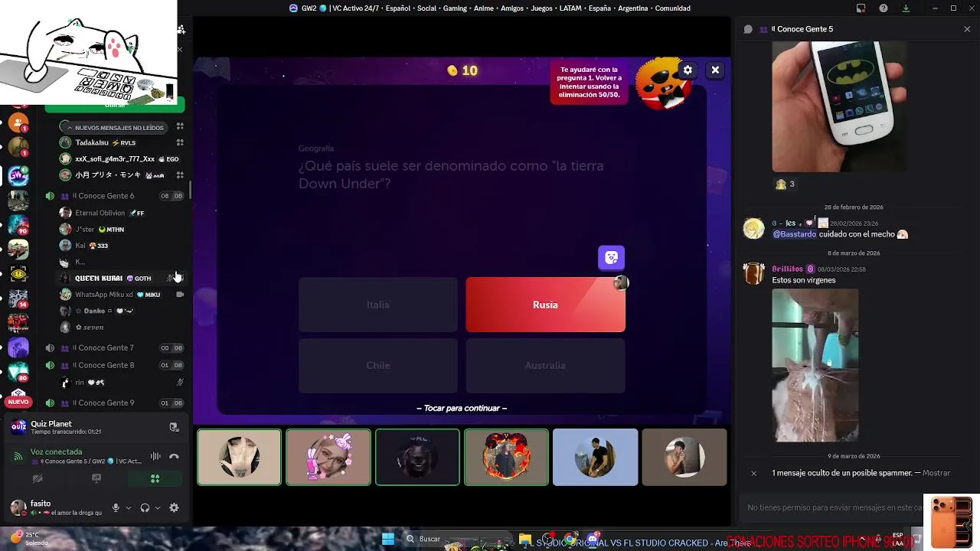Click the coin counter showing 10
Viewport: 980px width, 551px height.
point(462,70)
